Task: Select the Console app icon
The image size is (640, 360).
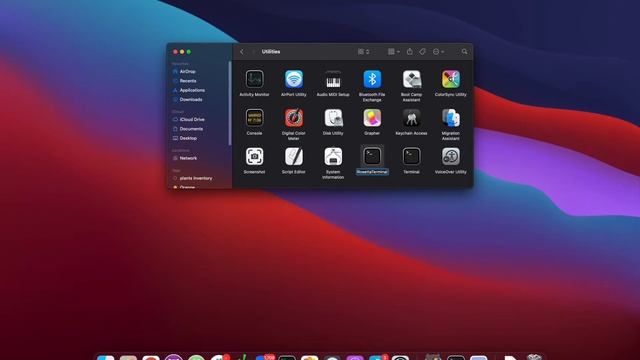Action: (x=254, y=118)
